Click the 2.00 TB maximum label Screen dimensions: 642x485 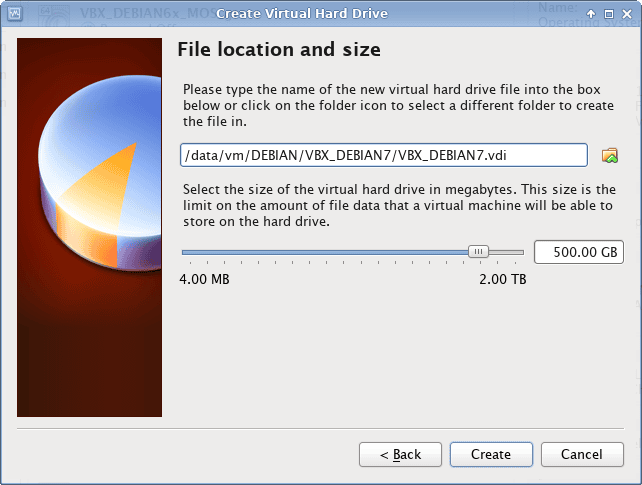(x=503, y=279)
